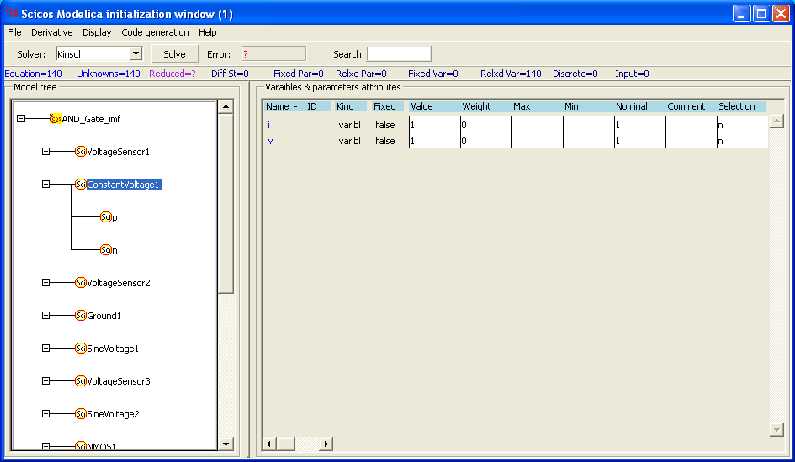Viewport: 795px width, 462px height.
Task: Open the Derivative menu
Action: pos(52,32)
